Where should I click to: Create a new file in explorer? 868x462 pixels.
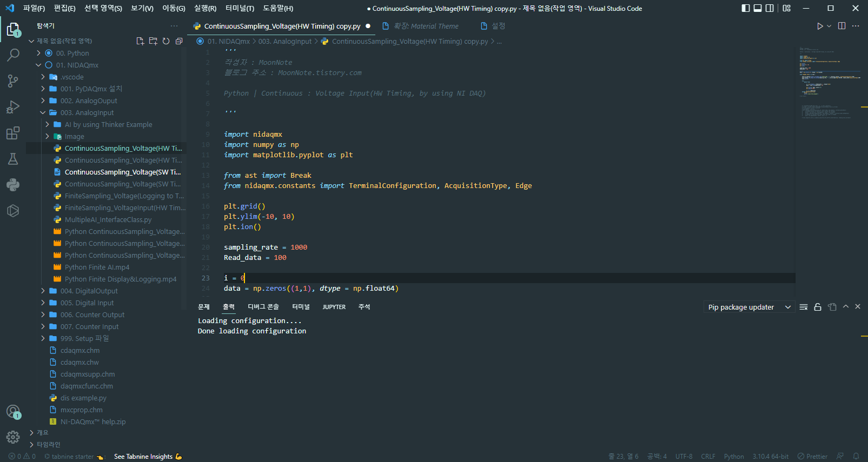(x=140, y=41)
